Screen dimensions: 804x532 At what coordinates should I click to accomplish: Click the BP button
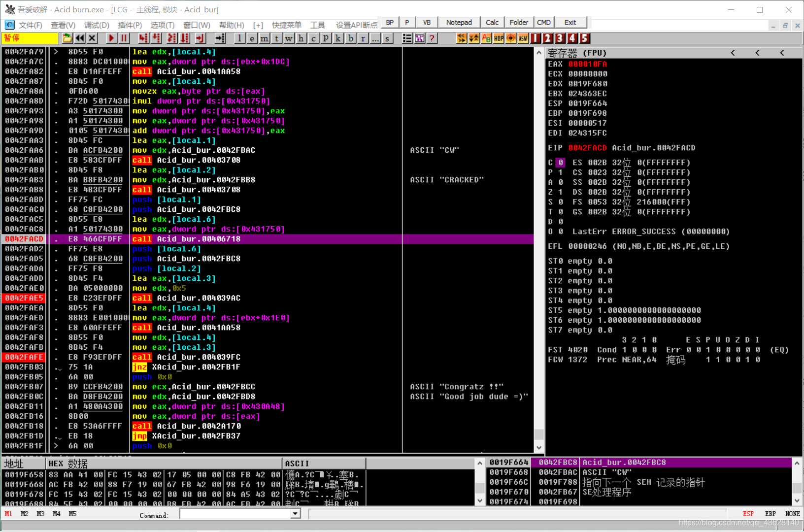[x=390, y=22]
